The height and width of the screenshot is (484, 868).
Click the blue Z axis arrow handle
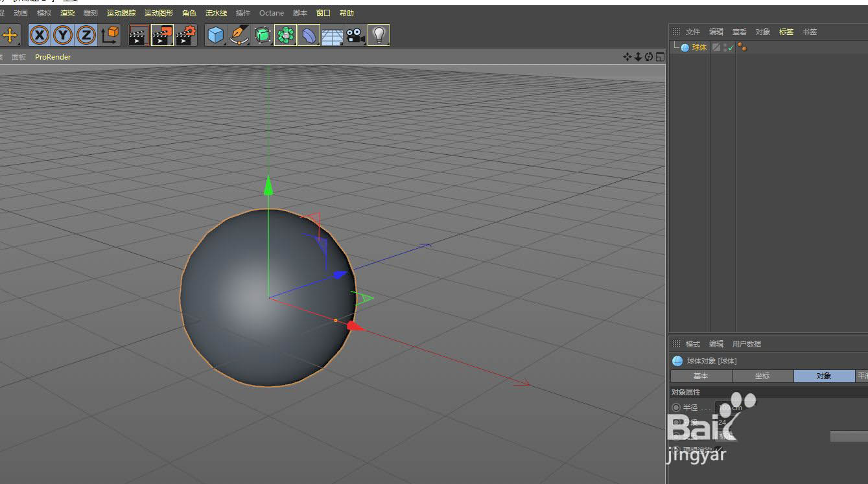[340, 275]
